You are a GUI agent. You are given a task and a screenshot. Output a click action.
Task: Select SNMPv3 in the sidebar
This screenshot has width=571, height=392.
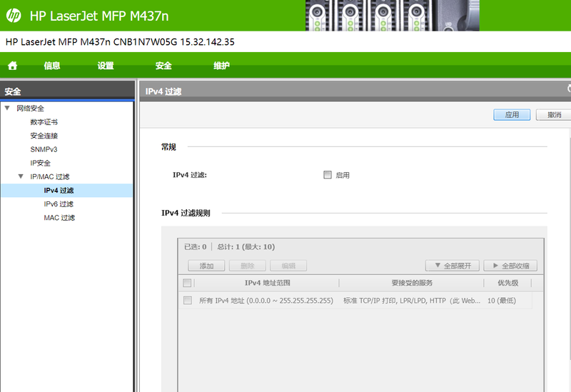44,149
